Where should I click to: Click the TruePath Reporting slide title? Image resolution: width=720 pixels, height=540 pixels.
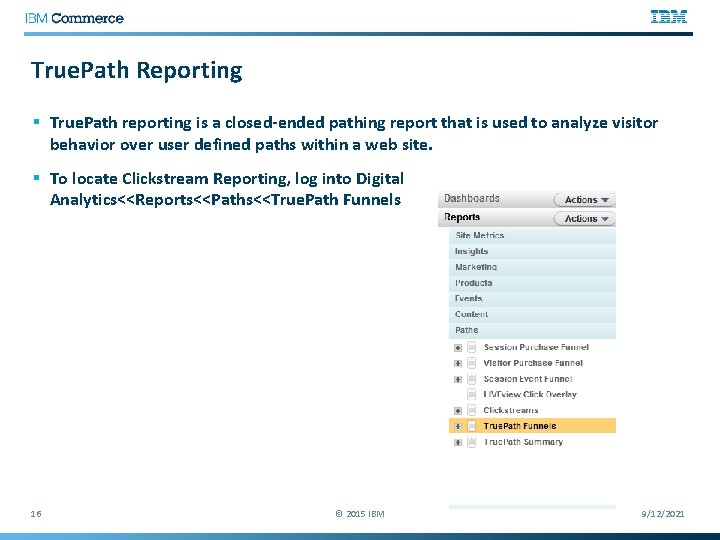coord(136,71)
